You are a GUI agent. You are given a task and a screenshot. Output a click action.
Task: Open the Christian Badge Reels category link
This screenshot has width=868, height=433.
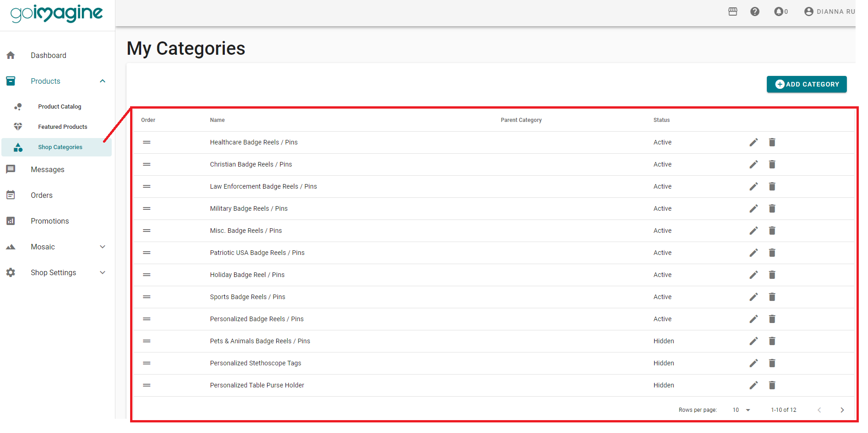click(x=251, y=164)
